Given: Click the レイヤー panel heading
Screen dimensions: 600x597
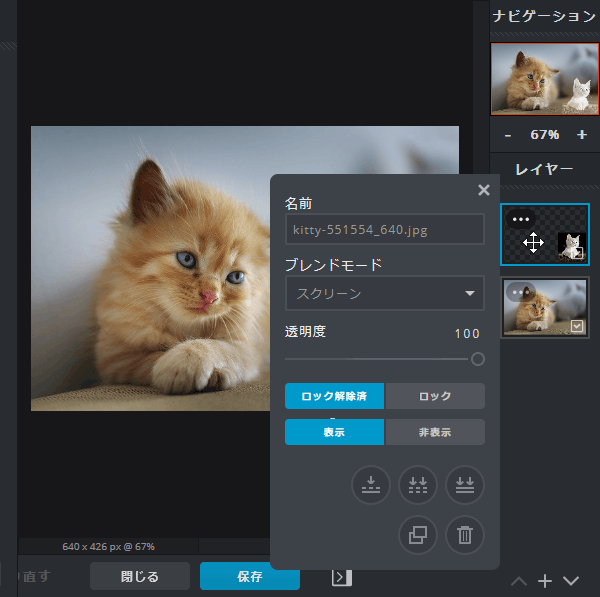Looking at the screenshot, I should (544, 169).
